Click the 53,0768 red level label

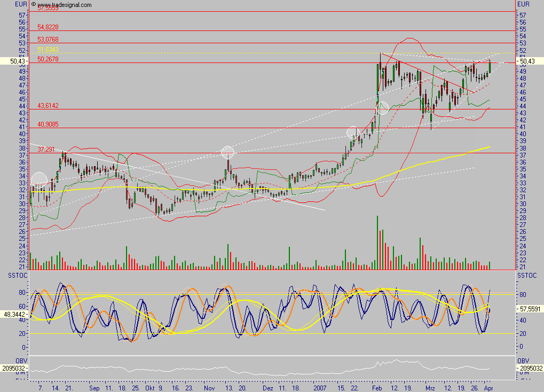tap(48, 39)
